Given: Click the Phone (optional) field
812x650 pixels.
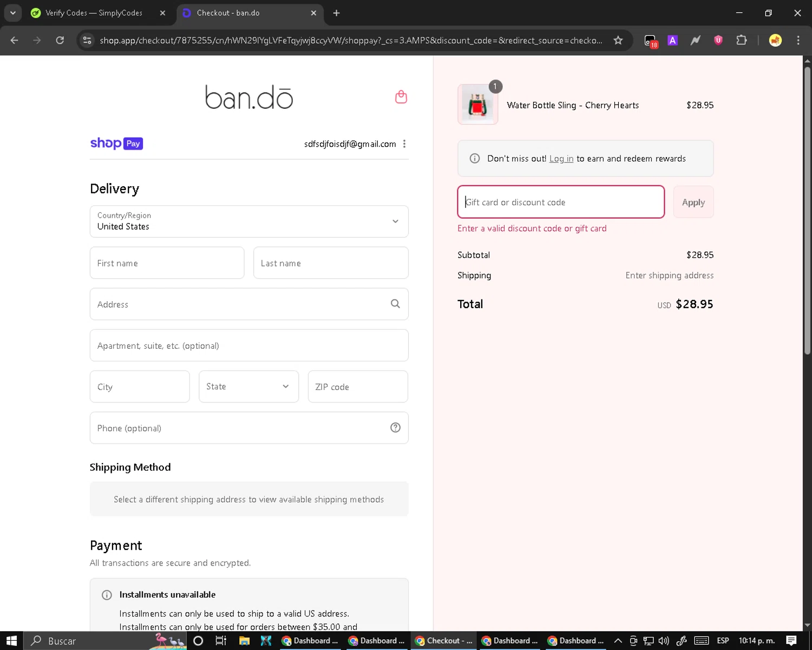Looking at the screenshot, I should tap(249, 428).
